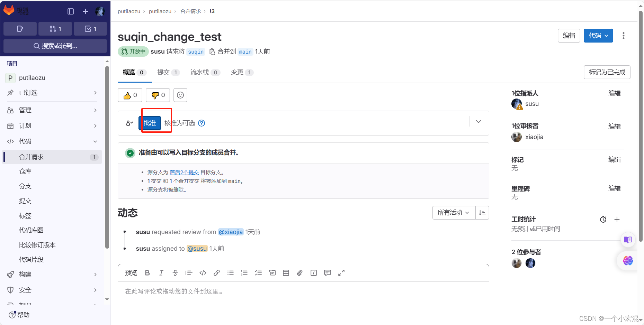Screen dimensions: 644x325
Task: Switch to the 变更 tab
Action: (x=242, y=72)
